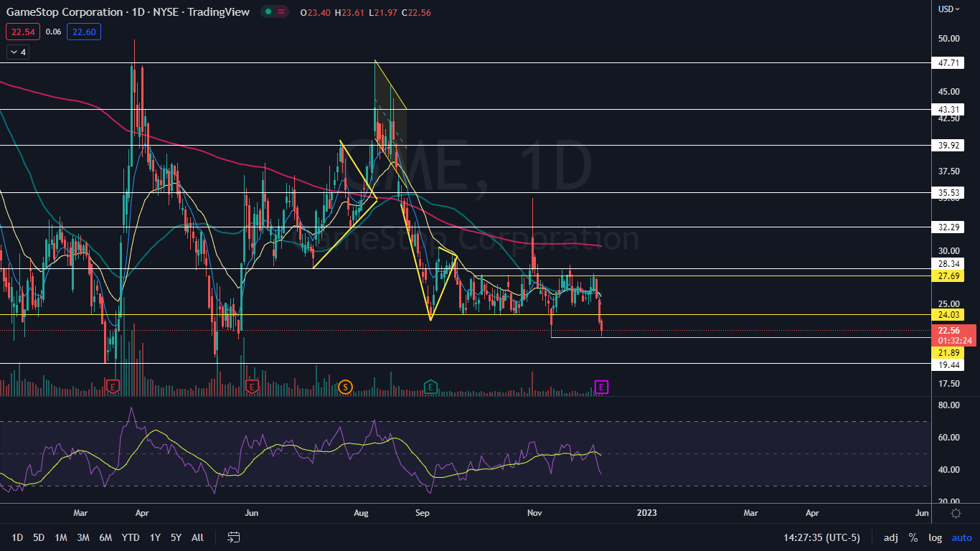Select the YTD time range

click(131, 537)
